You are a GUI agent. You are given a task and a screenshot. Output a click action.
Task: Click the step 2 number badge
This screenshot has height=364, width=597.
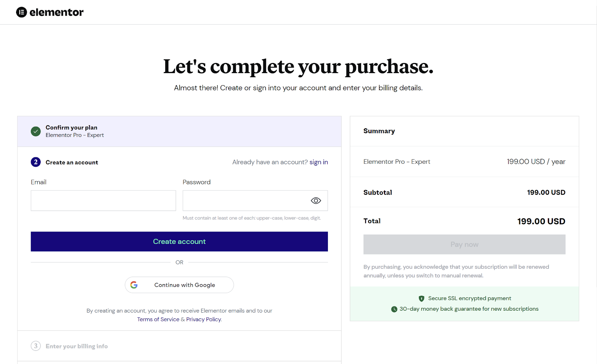pyautogui.click(x=36, y=162)
